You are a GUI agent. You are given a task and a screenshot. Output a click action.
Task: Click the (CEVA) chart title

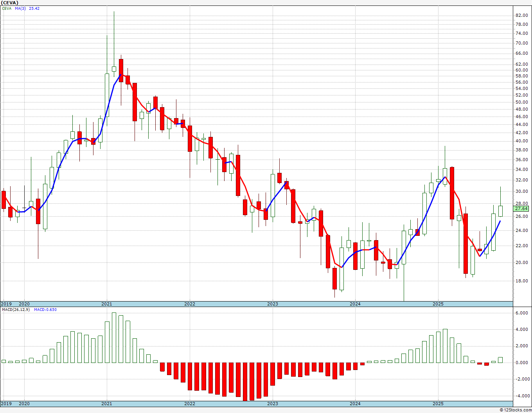(x=9, y=3)
